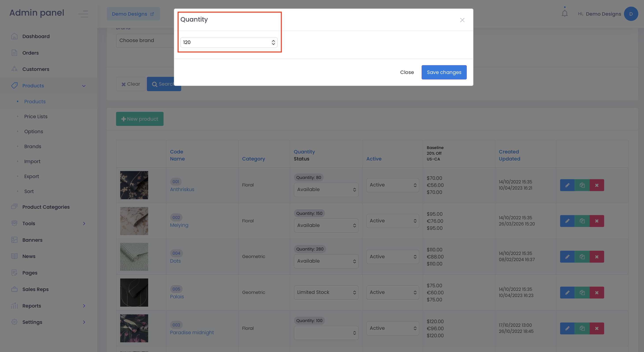Click the red delete icon for Dots
This screenshot has height=352, width=644.
click(x=597, y=257)
